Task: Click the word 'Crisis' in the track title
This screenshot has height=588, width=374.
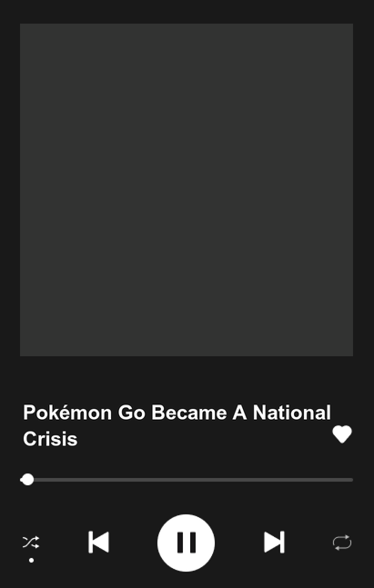Action: pyautogui.click(x=50, y=439)
